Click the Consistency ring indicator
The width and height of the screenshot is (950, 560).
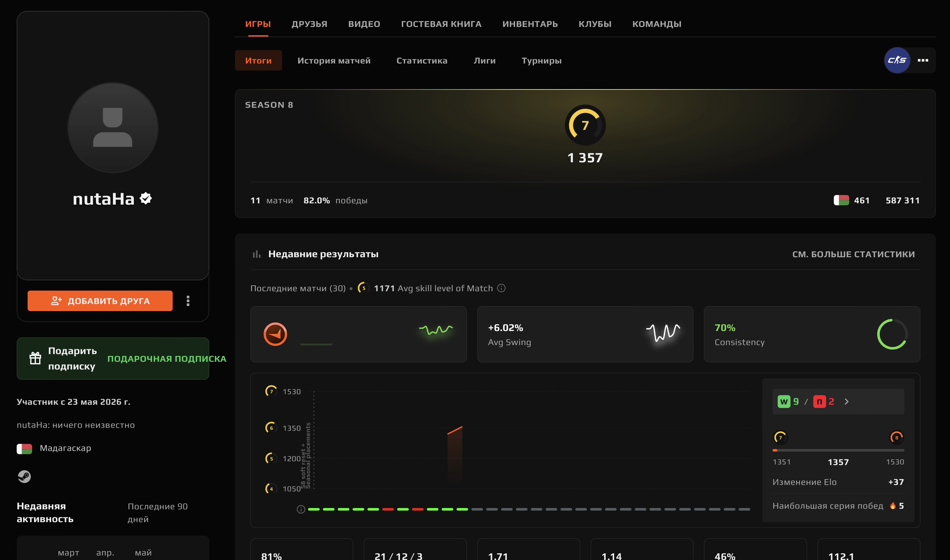pyautogui.click(x=892, y=334)
